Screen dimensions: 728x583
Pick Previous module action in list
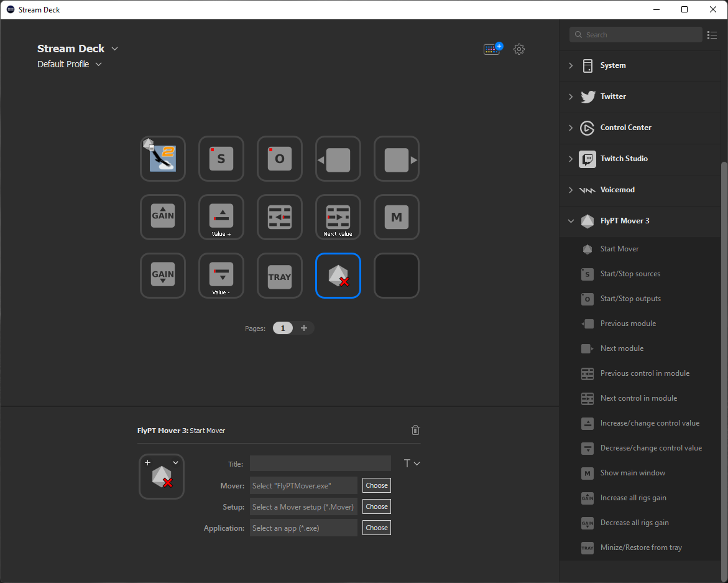coord(640,324)
